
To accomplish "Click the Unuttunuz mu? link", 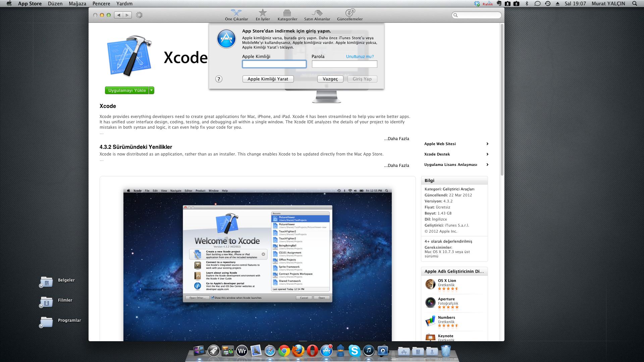I will 360,57.
